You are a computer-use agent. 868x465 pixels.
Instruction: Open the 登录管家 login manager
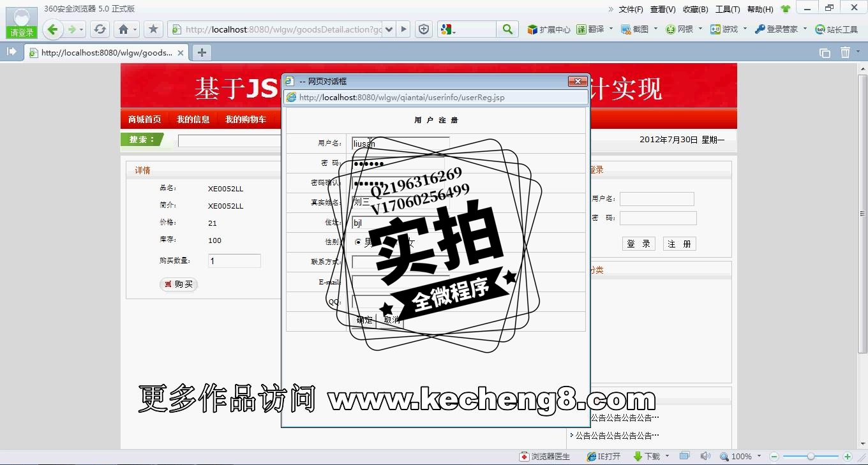(776, 29)
